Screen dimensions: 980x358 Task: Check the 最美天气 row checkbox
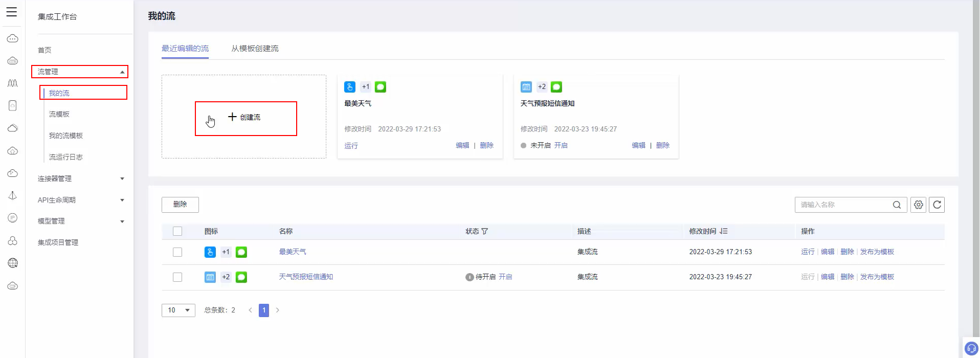pos(177,252)
